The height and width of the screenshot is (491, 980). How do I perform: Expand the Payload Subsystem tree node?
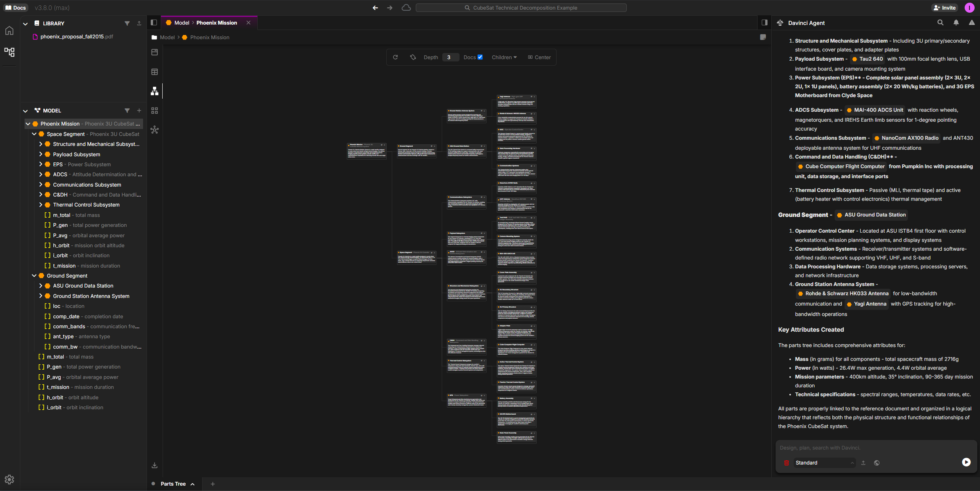click(x=41, y=154)
